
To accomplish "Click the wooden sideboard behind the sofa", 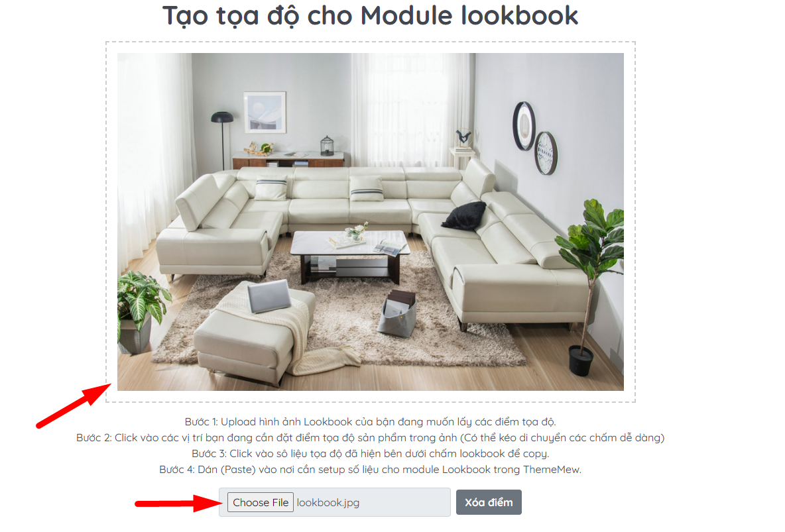I will [x=288, y=160].
